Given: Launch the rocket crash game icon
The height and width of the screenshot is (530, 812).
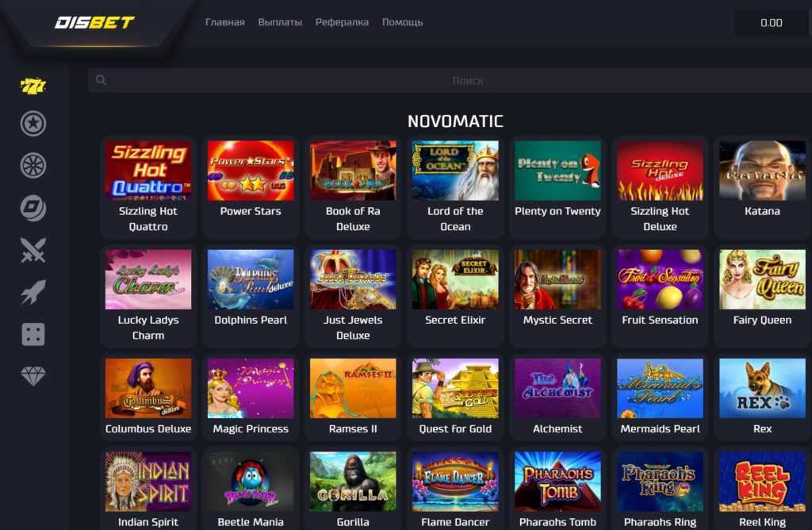Looking at the screenshot, I should click(x=33, y=292).
